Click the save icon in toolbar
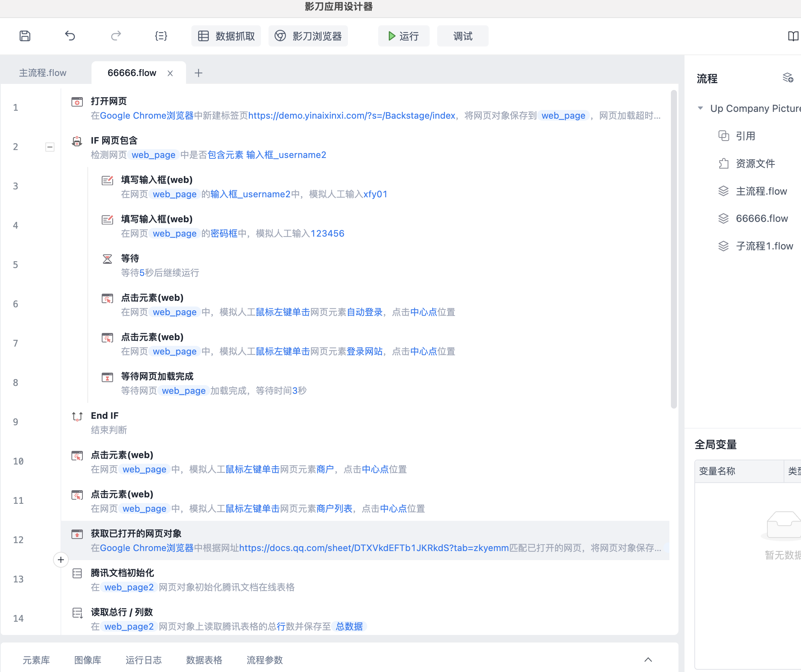Screen dimensions: 801x672 [25, 36]
